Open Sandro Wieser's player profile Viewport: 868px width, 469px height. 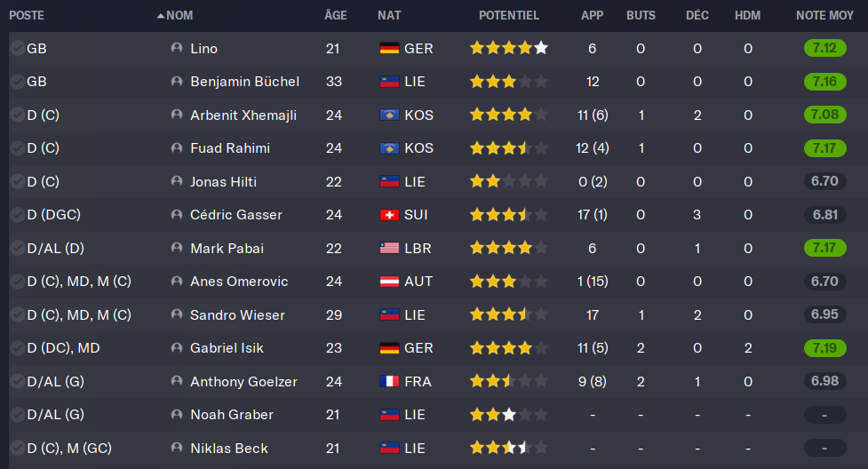[x=237, y=314]
